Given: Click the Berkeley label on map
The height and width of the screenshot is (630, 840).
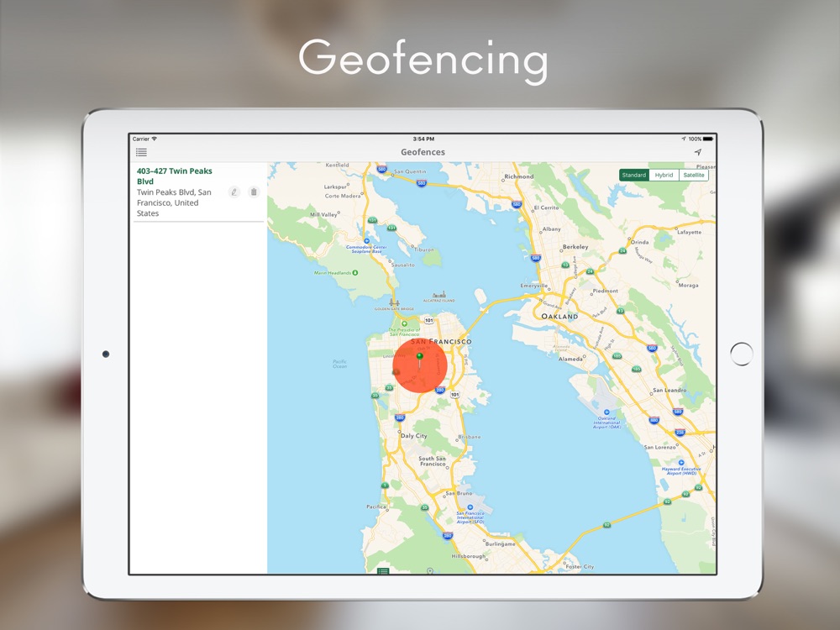Looking at the screenshot, I should [575, 247].
